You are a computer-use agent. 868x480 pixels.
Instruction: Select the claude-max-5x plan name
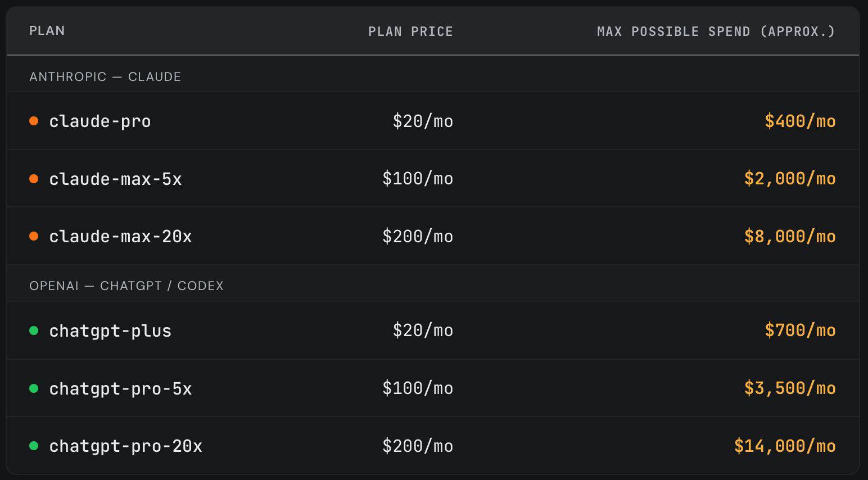click(115, 179)
